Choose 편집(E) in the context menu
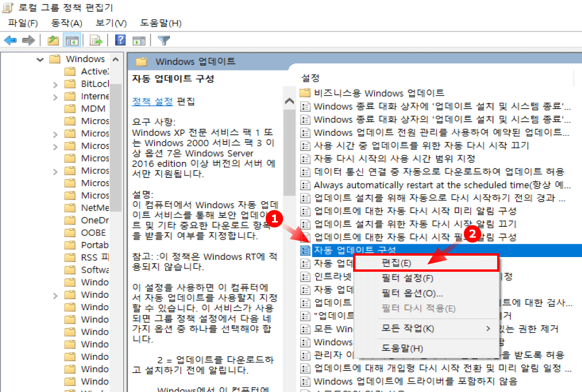The image size is (582, 392). coord(427,263)
